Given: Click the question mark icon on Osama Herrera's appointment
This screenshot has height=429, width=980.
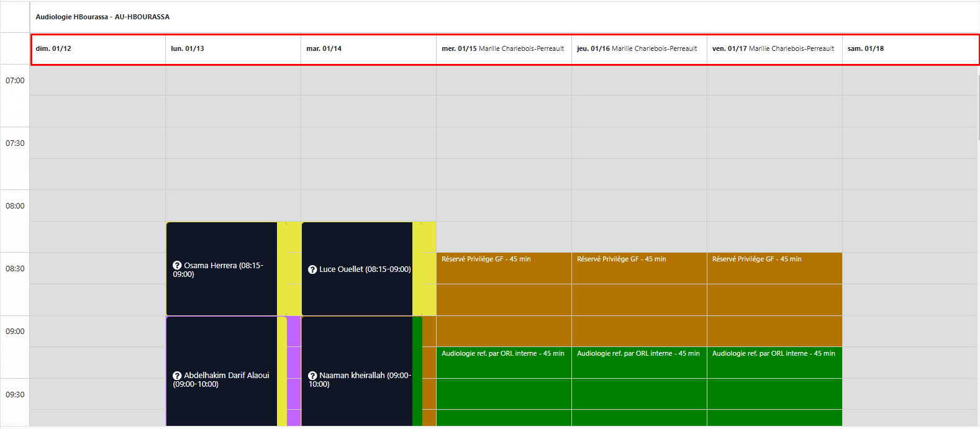Looking at the screenshot, I should coord(177,266).
